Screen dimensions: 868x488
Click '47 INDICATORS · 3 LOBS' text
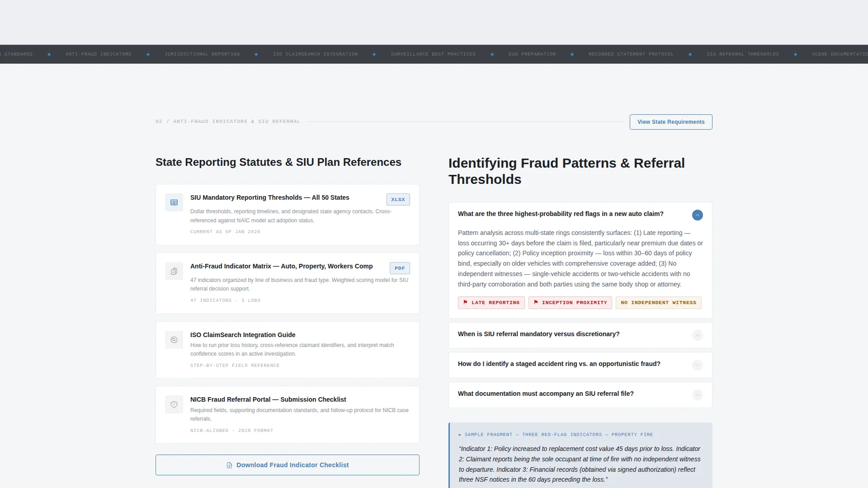[225, 300]
